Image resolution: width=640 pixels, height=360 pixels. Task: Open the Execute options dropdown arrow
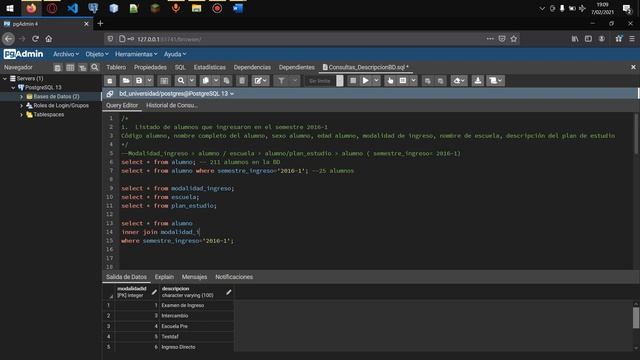(376, 81)
